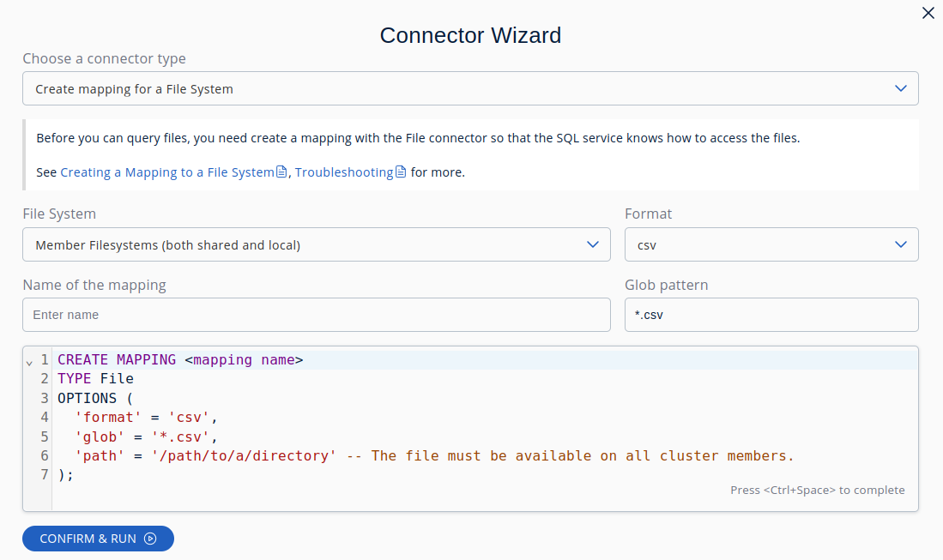
Task: Click the document icon beside Creating a Mapping link
Action: point(281,172)
